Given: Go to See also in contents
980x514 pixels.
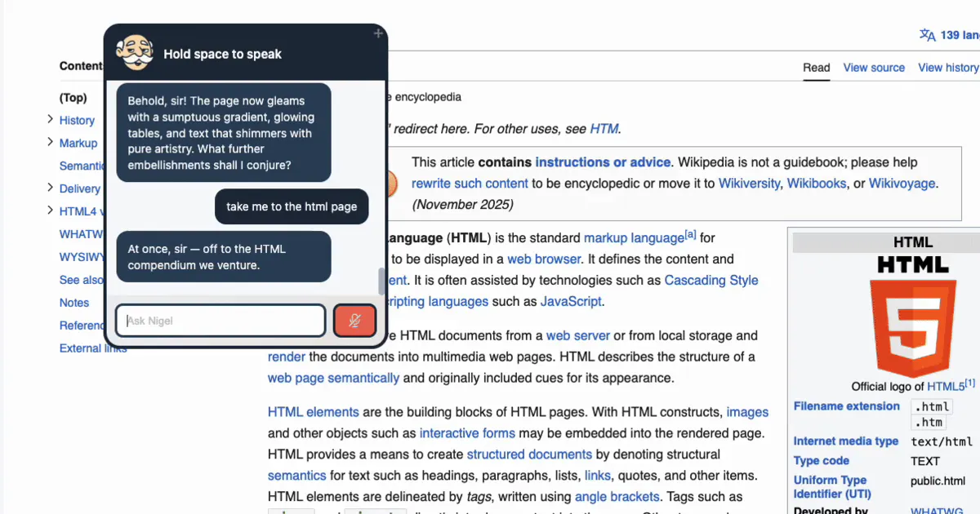Looking at the screenshot, I should [x=82, y=280].
